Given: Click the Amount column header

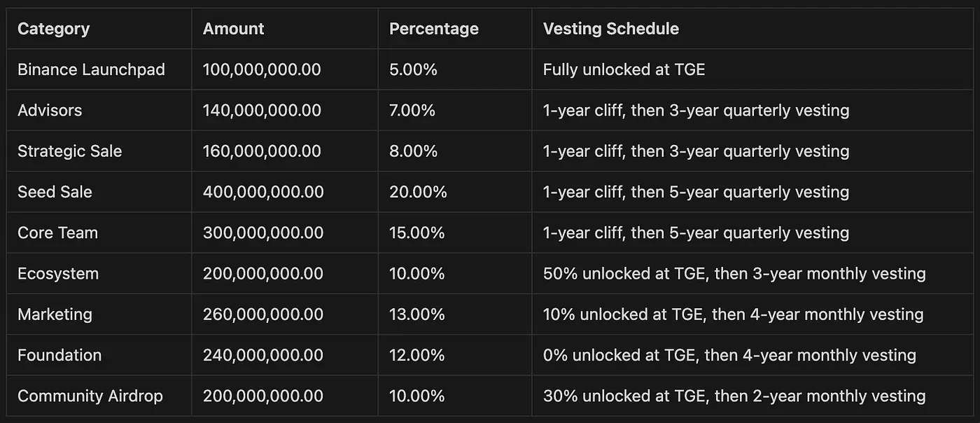Looking at the screenshot, I should [234, 29].
